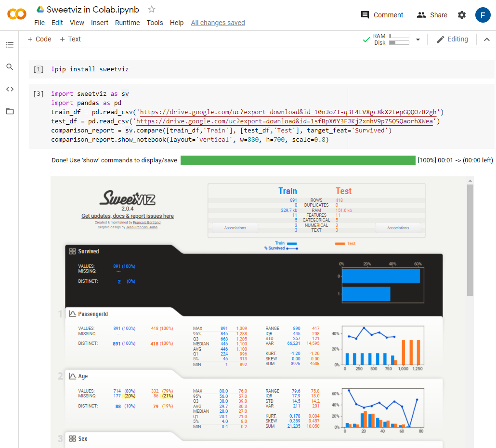Viewport: 496px width, 448px height.
Task: Add a new Text cell
Action: point(70,39)
